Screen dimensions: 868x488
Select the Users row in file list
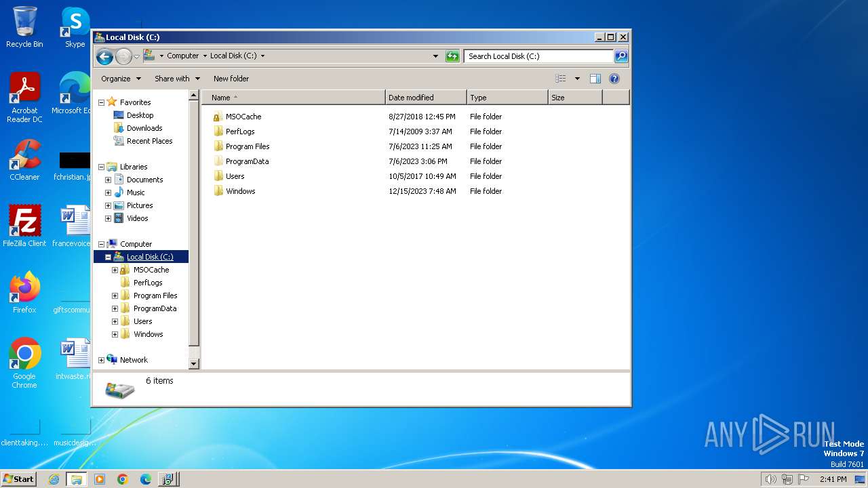235,176
